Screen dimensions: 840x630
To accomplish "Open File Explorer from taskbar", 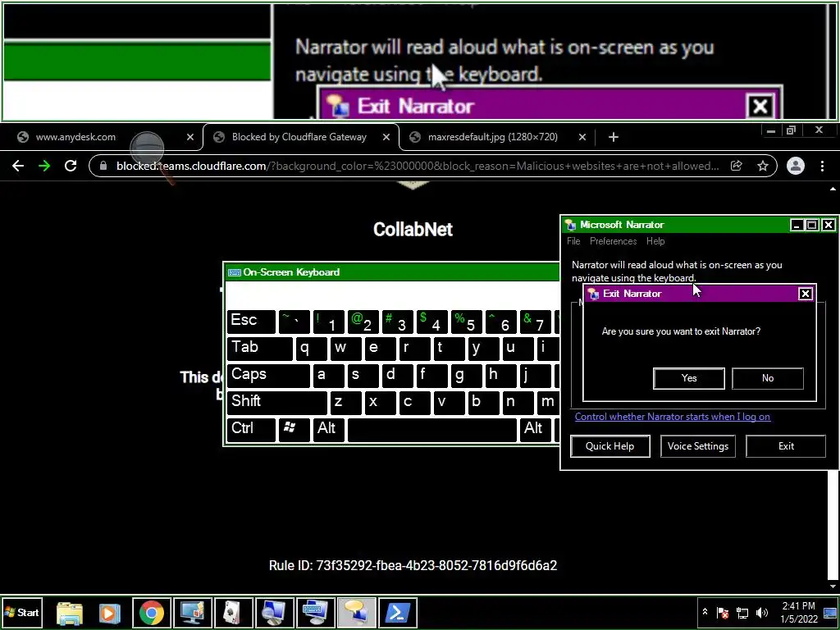I will (x=70, y=612).
